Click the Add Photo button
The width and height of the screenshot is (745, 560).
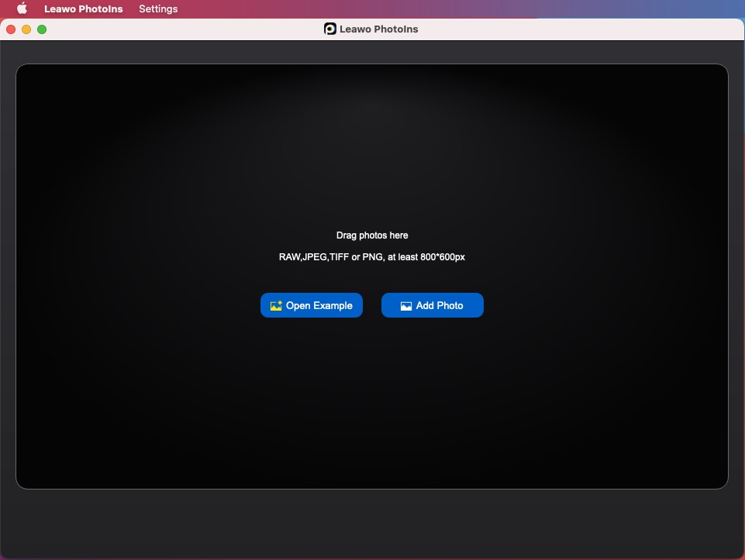[x=433, y=305]
